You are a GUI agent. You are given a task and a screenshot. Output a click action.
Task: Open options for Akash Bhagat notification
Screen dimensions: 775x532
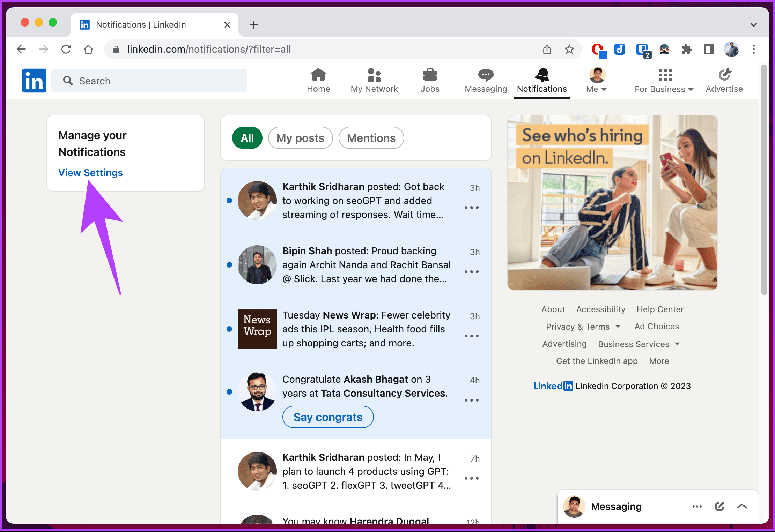(x=472, y=400)
